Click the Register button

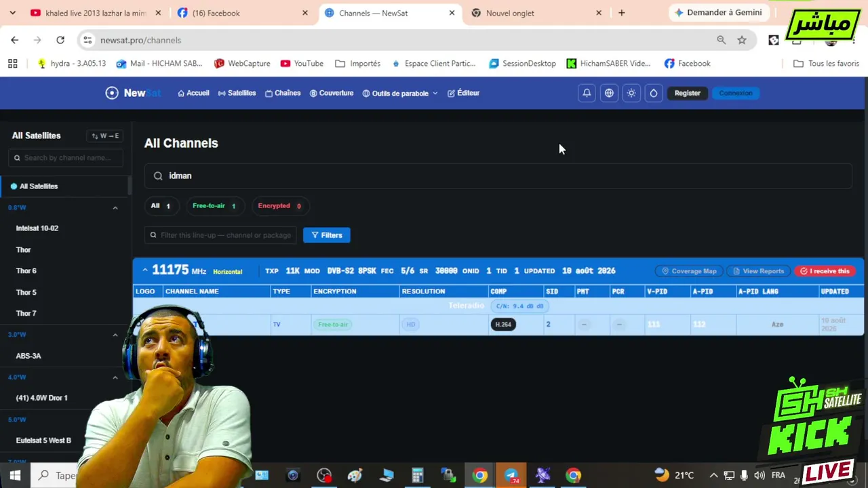[x=688, y=93]
